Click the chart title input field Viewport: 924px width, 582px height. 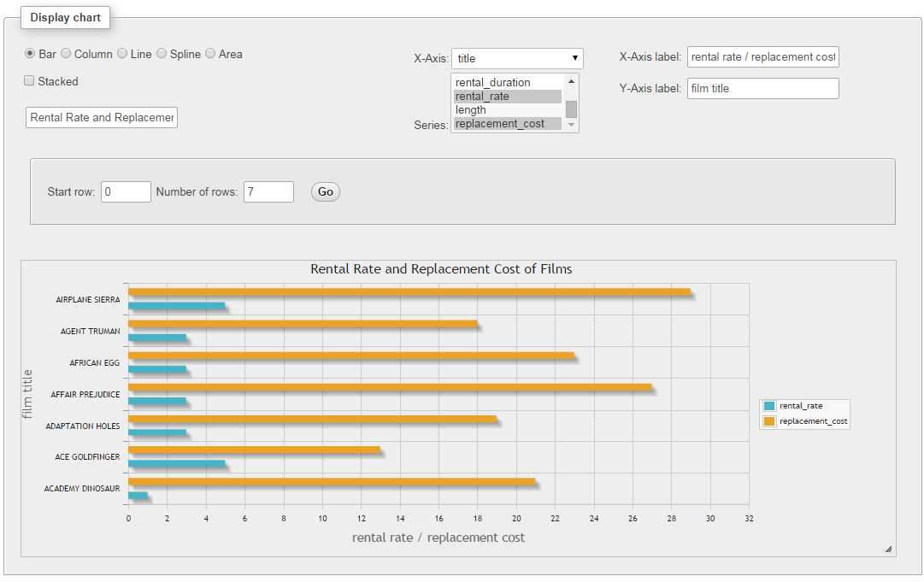click(x=101, y=117)
